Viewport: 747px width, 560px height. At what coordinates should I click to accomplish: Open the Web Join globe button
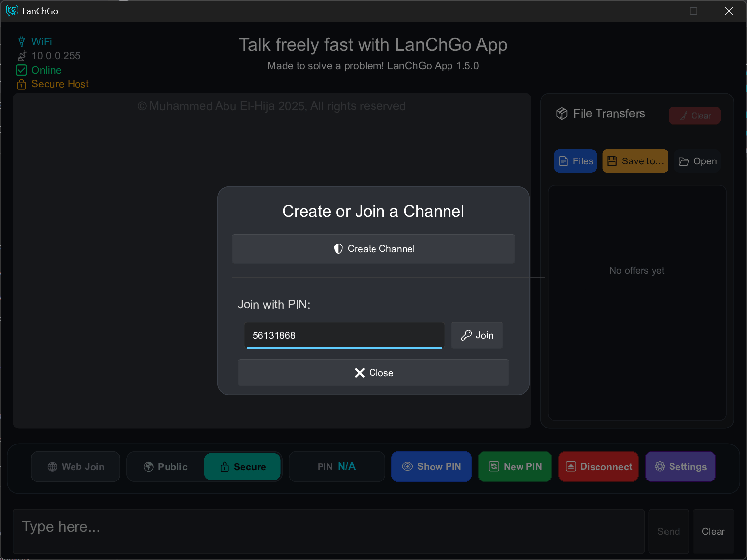click(75, 467)
